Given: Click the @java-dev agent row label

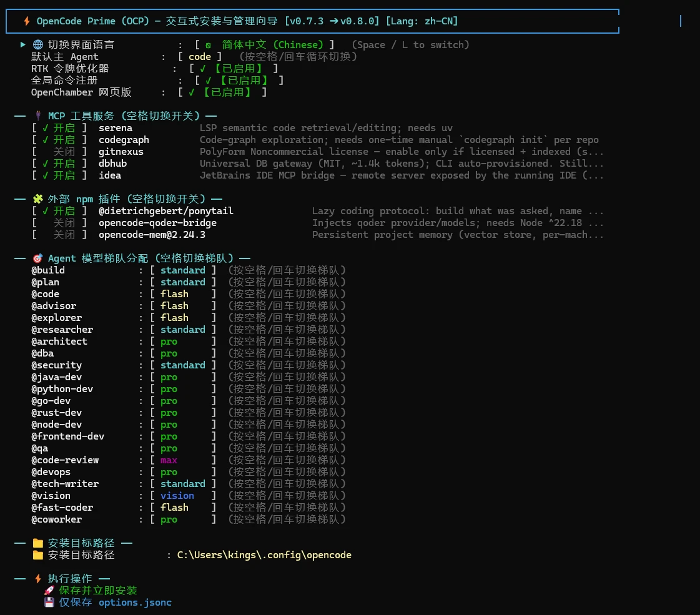Looking at the screenshot, I should [57, 377].
